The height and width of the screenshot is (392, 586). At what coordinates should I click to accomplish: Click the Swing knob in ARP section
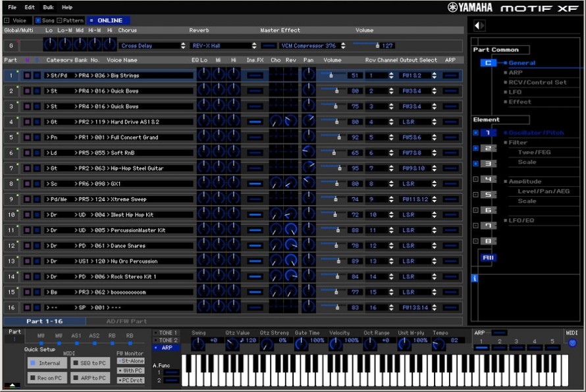[198, 343]
